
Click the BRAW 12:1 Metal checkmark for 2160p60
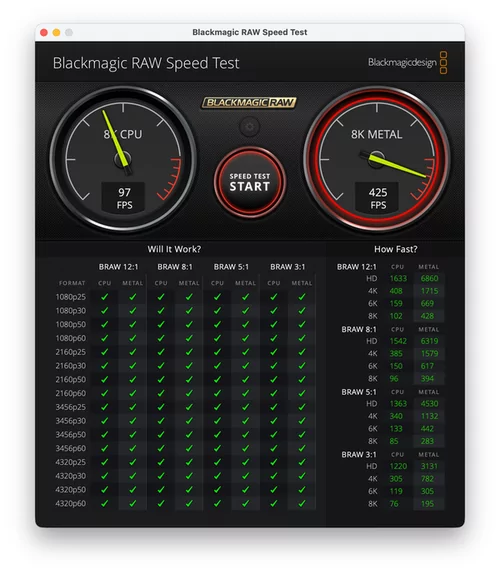[x=133, y=393]
